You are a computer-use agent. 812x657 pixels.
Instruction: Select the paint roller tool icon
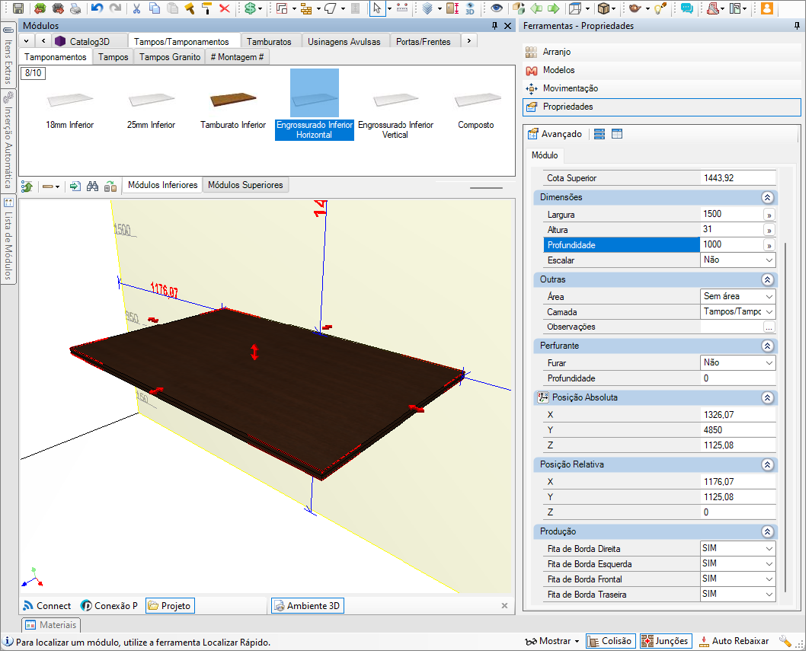click(207, 8)
